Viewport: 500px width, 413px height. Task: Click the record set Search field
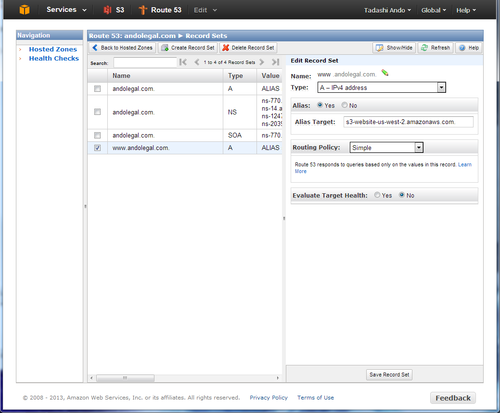pyautogui.click(x=145, y=62)
